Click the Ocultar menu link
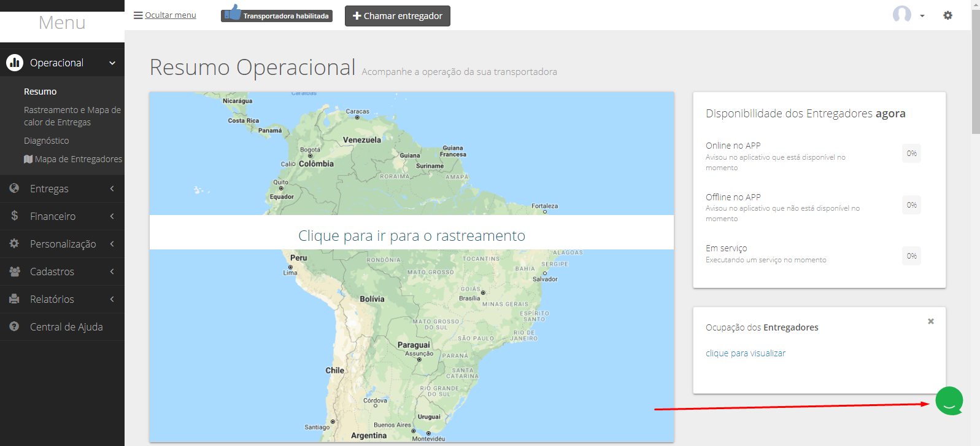 click(171, 15)
